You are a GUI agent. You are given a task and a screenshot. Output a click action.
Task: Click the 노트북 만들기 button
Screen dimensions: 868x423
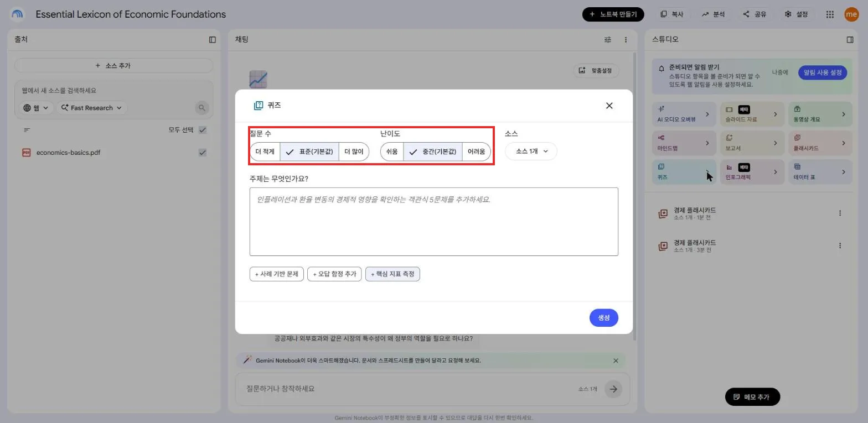(x=613, y=14)
